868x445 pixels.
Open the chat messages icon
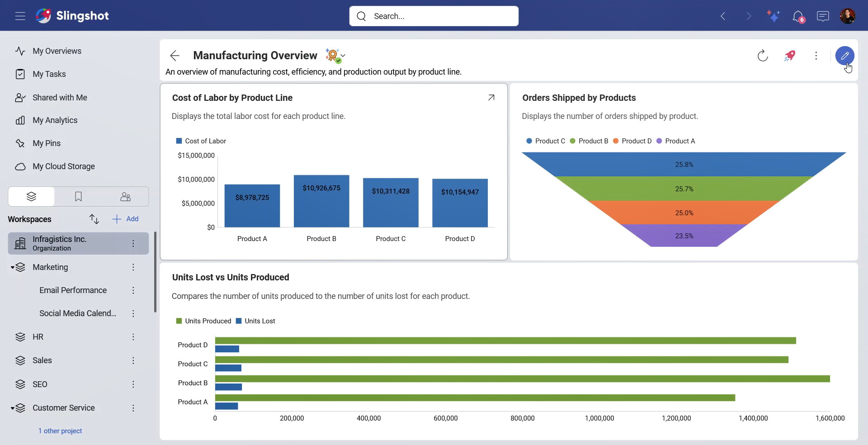[x=823, y=16]
